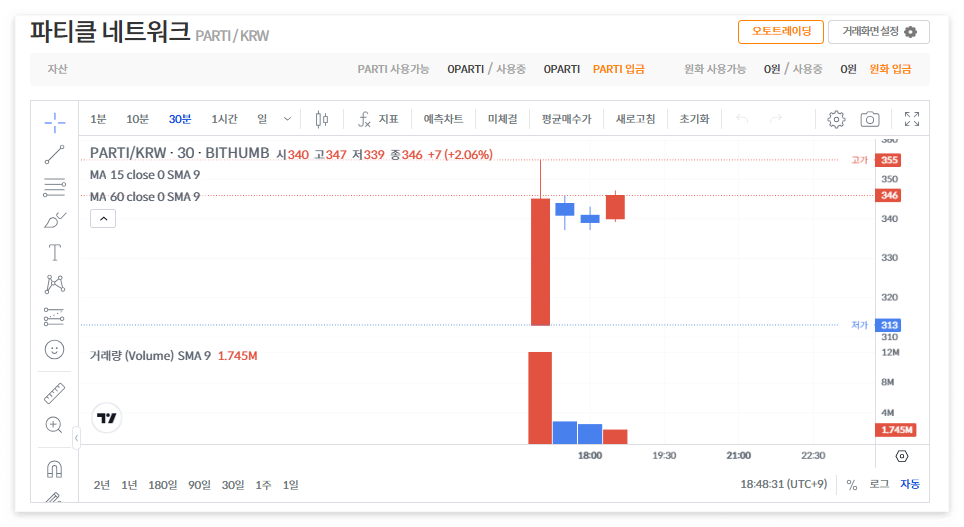Click the PARTI 입금 deposit link

click(618, 69)
